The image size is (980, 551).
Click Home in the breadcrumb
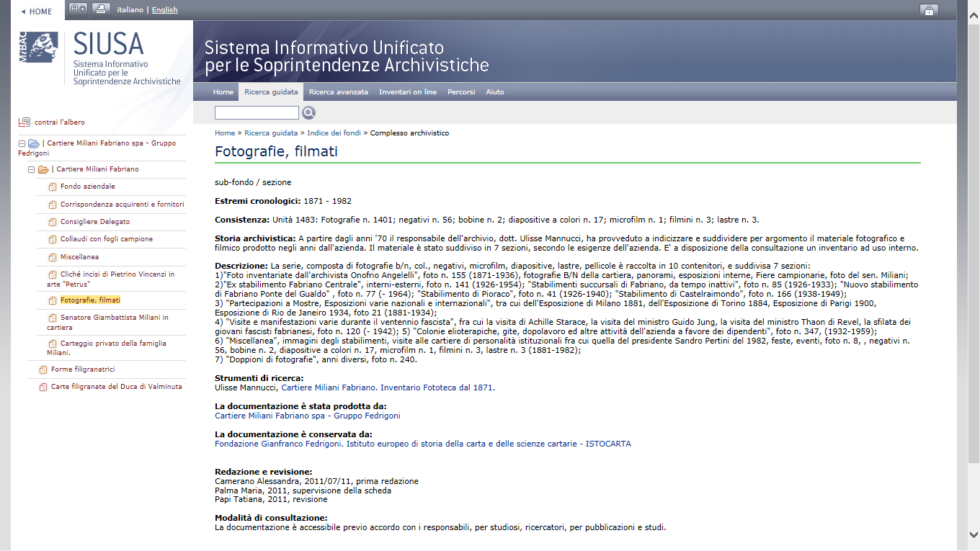[225, 133]
